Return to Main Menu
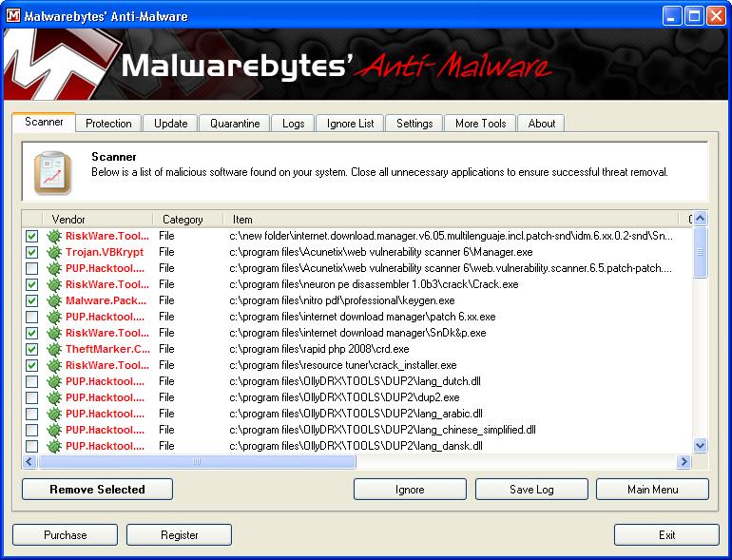 tap(653, 490)
